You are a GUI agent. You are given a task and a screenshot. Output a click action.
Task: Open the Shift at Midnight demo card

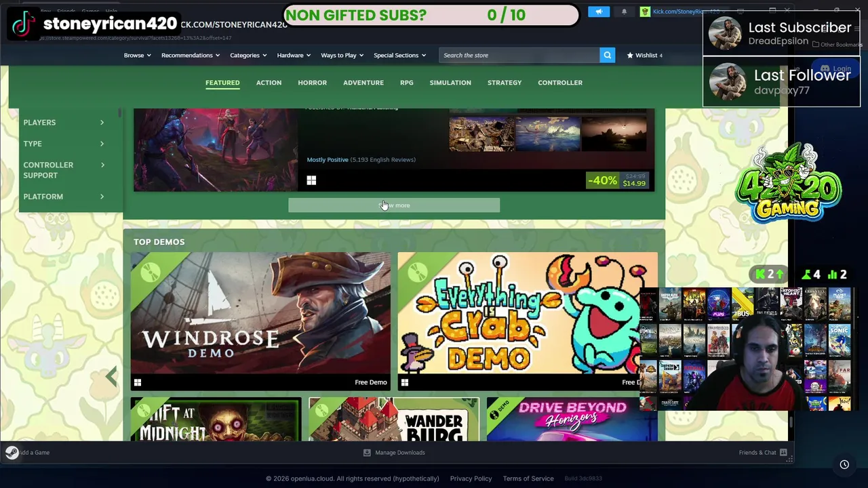coord(216,420)
